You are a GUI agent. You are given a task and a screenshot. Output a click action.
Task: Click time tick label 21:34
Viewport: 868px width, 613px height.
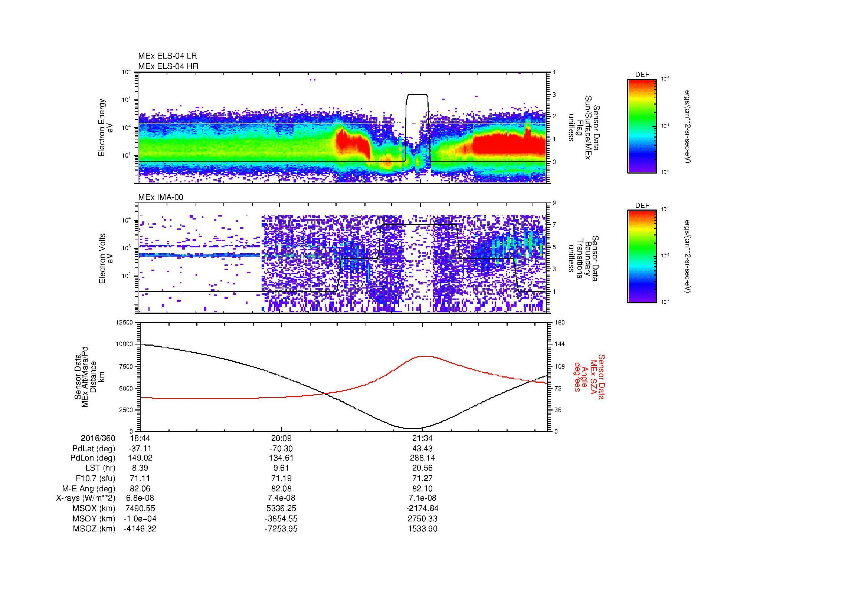coord(423,438)
